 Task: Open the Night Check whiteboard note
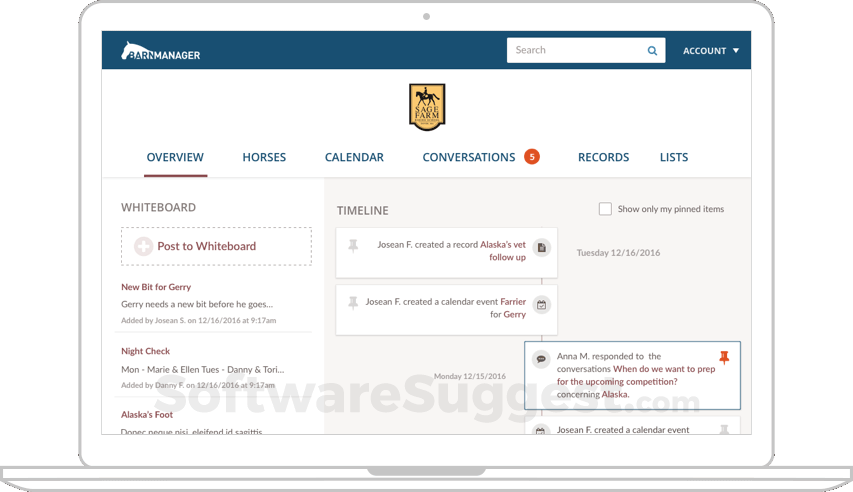pos(145,351)
